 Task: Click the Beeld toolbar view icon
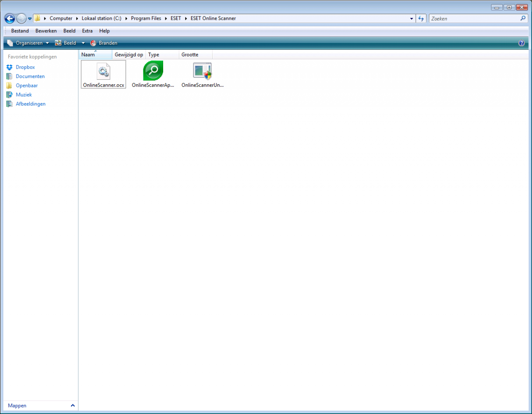click(x=58, y=43)
